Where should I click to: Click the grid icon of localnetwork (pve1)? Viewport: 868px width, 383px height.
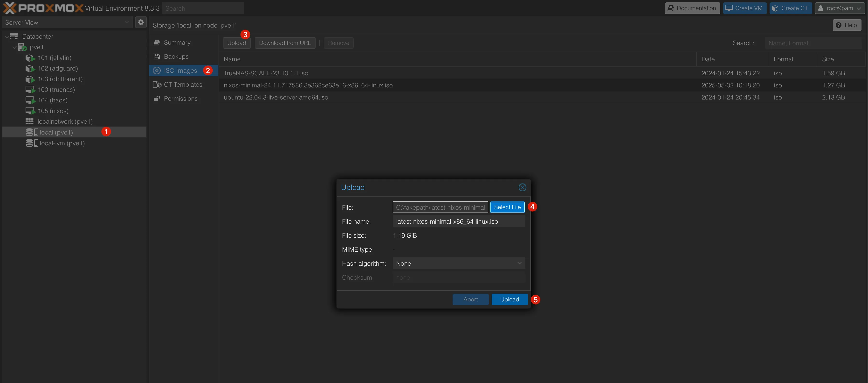tap(30, 121)
